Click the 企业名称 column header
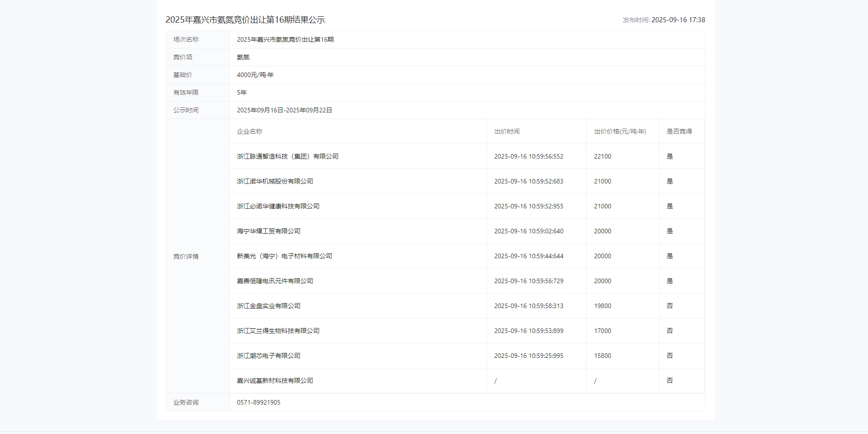 coord(249,131)
